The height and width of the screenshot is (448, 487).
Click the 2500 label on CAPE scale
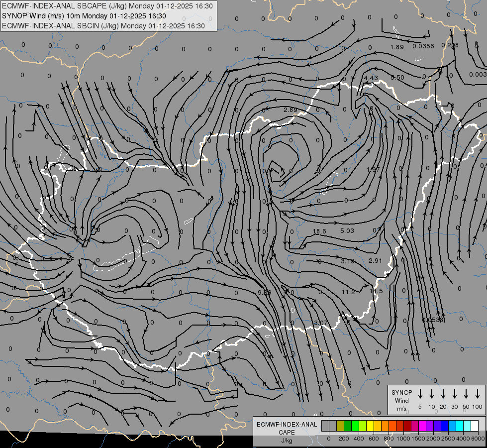[448, 439]
